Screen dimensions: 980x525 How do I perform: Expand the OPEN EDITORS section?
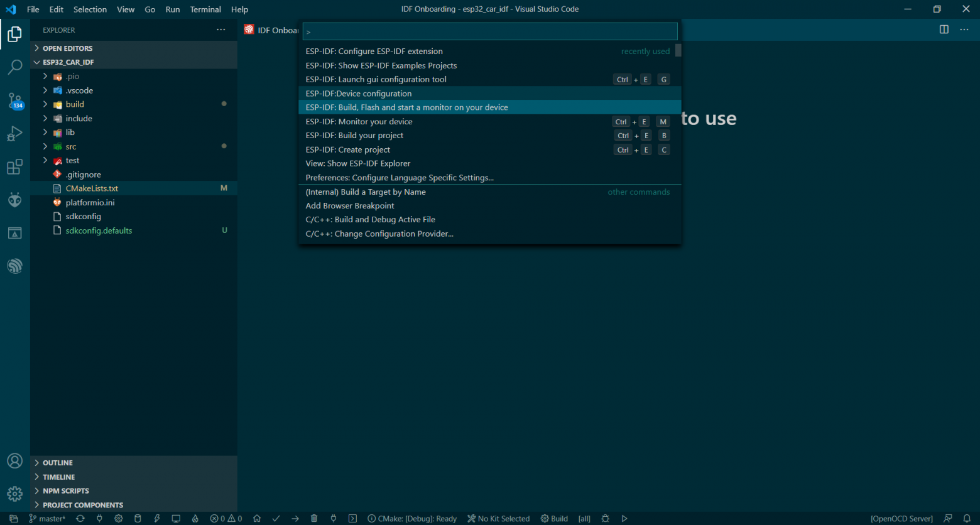(134, 48)
